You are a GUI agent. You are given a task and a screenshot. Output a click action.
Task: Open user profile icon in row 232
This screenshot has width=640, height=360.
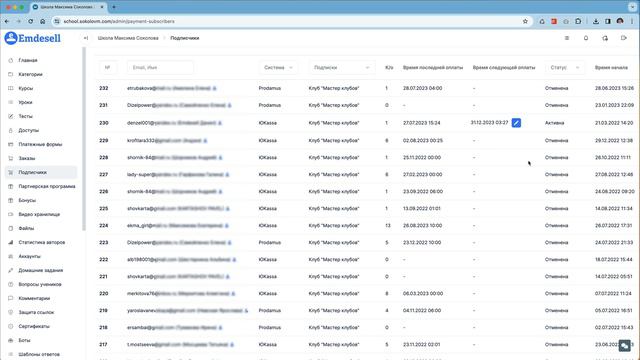pos(214,88)
